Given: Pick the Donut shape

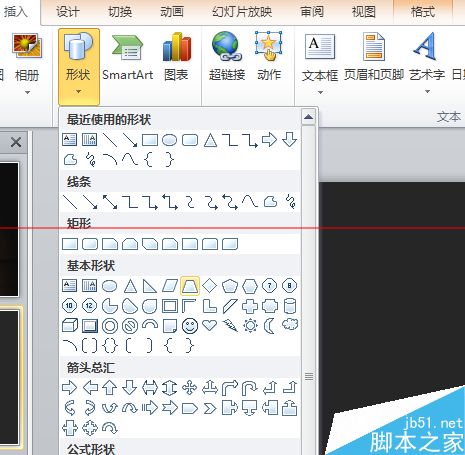Looking at the screenshot, I should pyautogui.click(x=110, y=326).
